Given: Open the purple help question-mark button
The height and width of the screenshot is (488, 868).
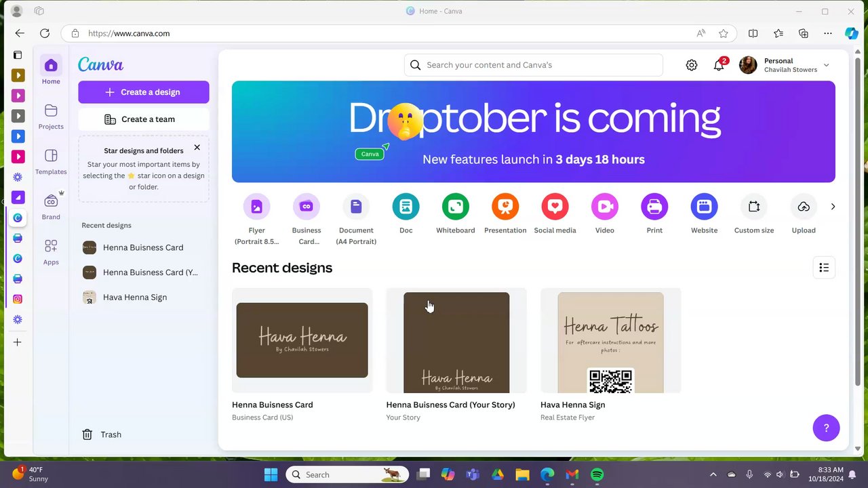Looking at the screenshot, I should pyautogui.click(x=826, y=428).
